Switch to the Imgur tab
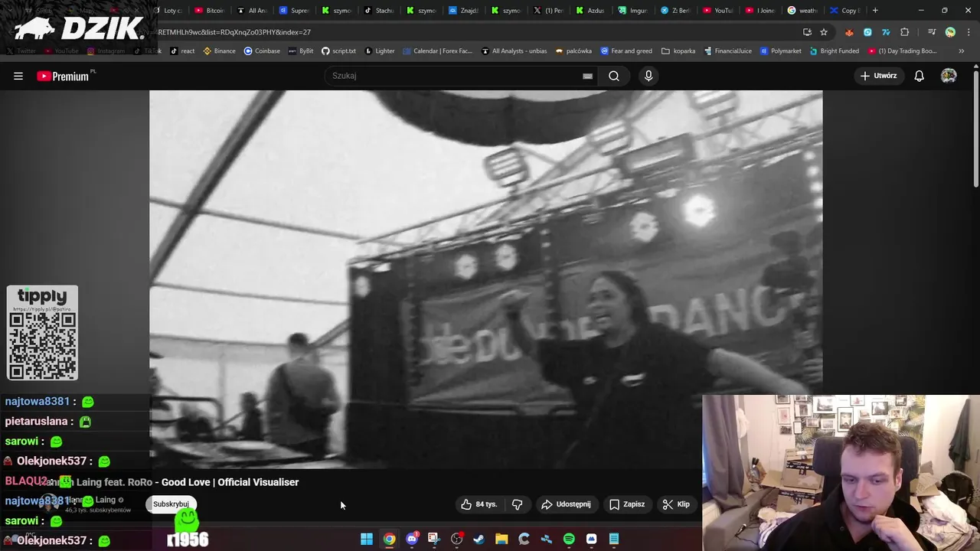The image size is (980, 551). pos(633,11)
